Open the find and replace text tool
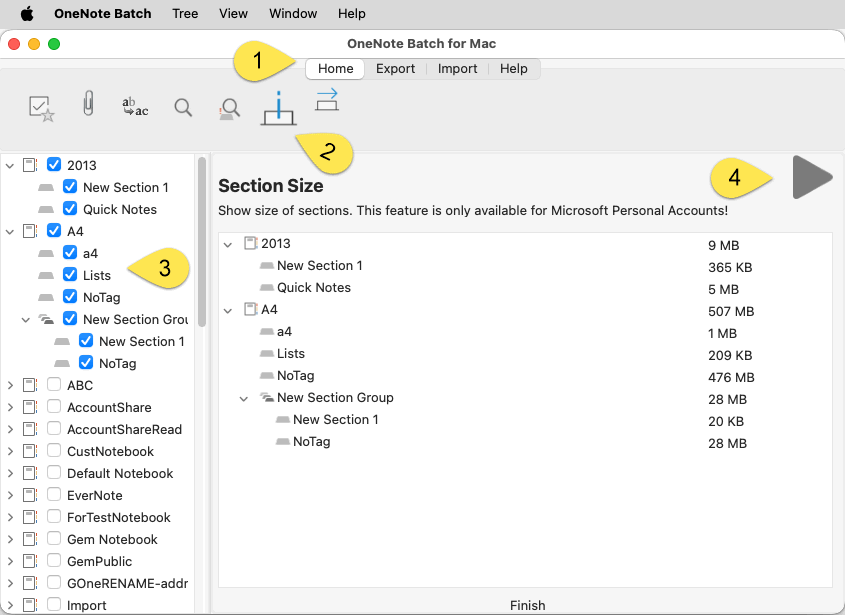 coord(134,107)
